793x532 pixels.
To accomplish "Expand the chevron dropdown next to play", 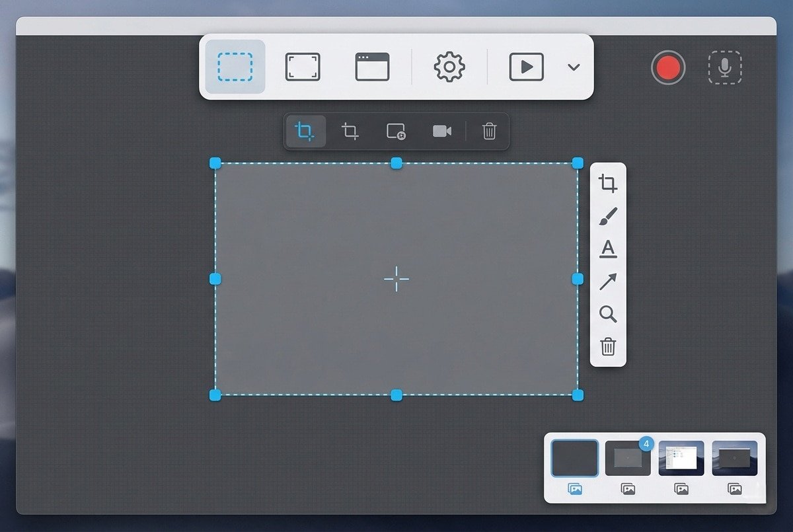I will click(574, 67).
